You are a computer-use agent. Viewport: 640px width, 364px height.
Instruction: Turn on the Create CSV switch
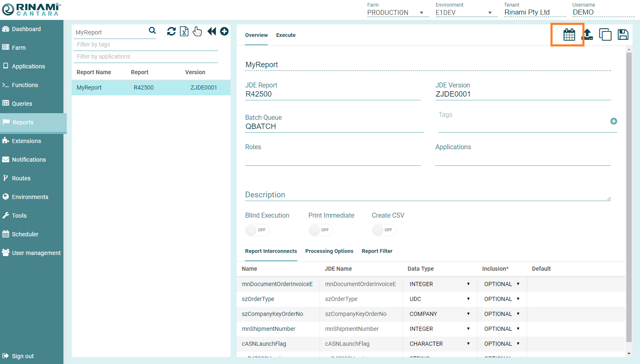[384, 230]
